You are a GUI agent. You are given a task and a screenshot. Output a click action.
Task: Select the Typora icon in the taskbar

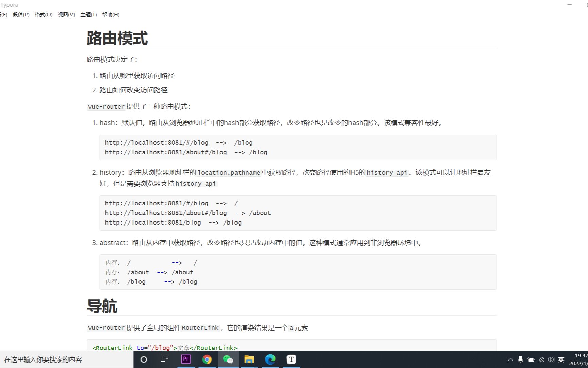291,359
